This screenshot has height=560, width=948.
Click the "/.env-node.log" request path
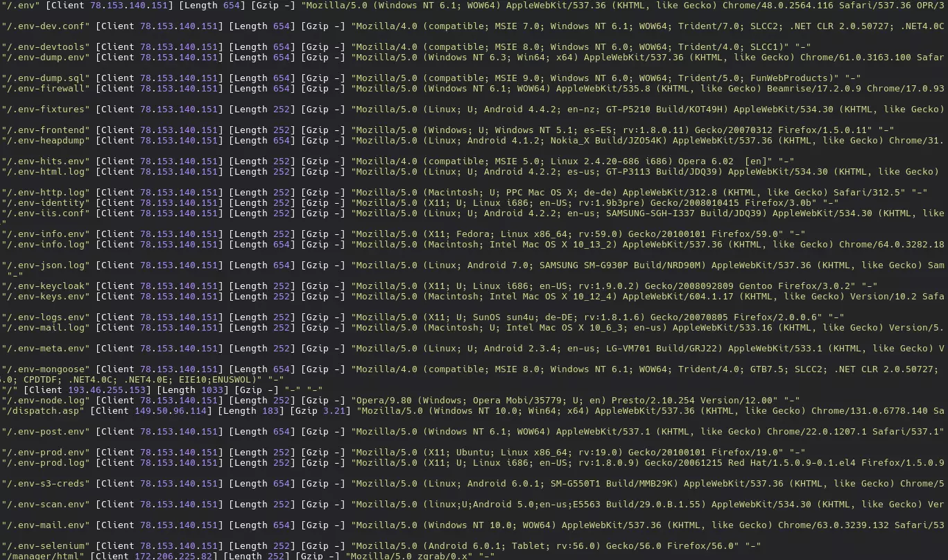pos(45,401)
